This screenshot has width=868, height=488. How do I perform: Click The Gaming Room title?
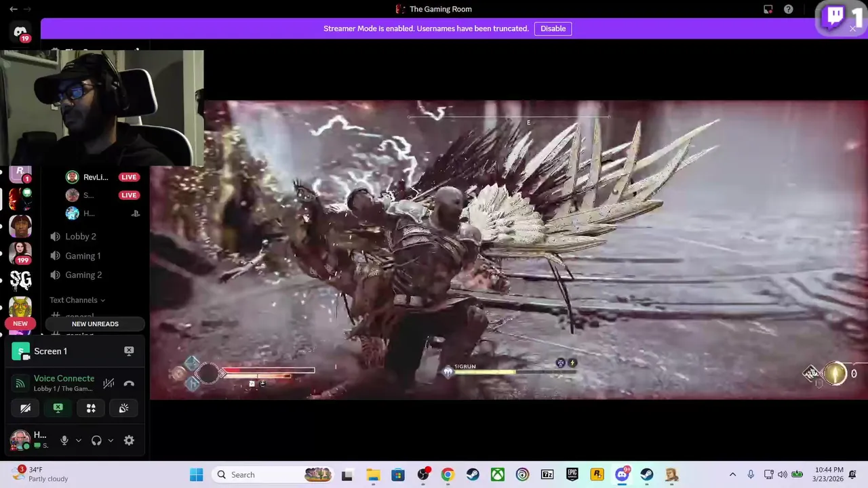(x=441, y=9)
